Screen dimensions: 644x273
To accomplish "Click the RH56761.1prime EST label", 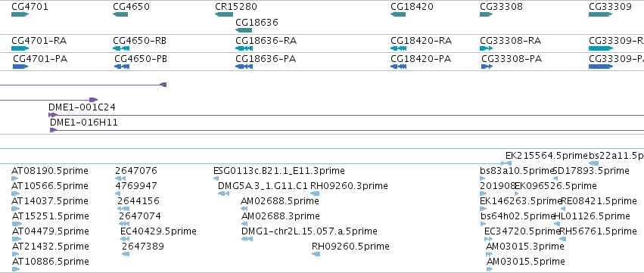I will point(599,231).
